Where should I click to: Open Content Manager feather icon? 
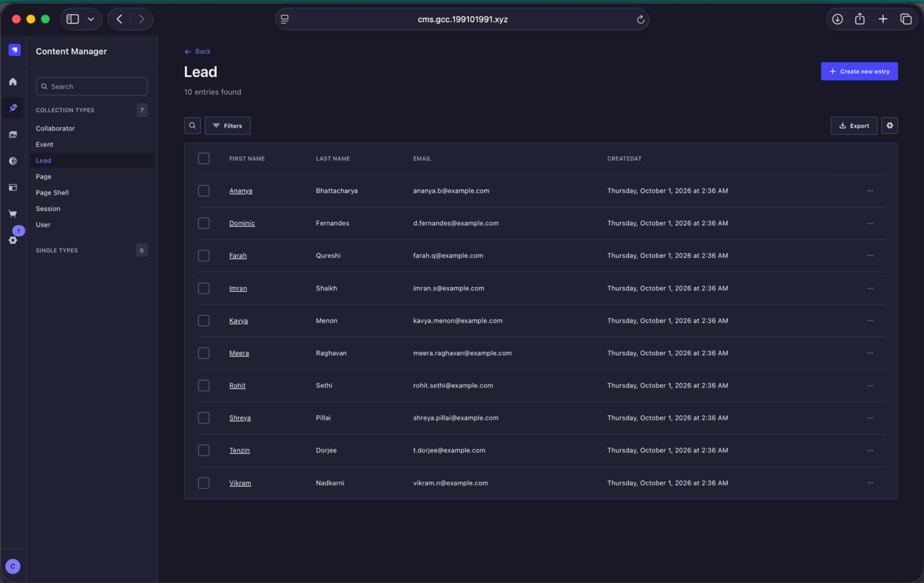click(x=13, y=108)
